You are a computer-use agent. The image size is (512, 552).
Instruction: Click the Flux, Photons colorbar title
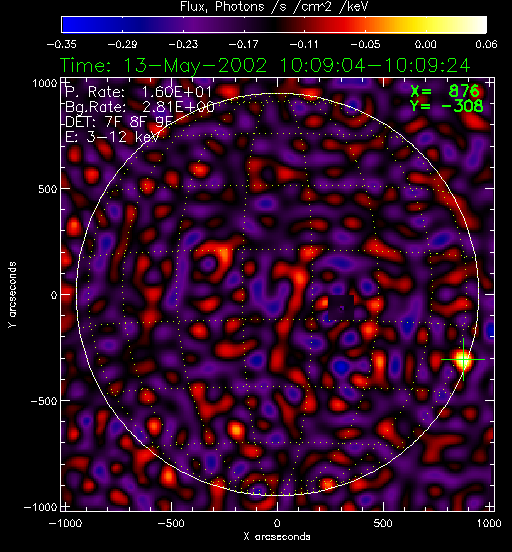[274, 6]
